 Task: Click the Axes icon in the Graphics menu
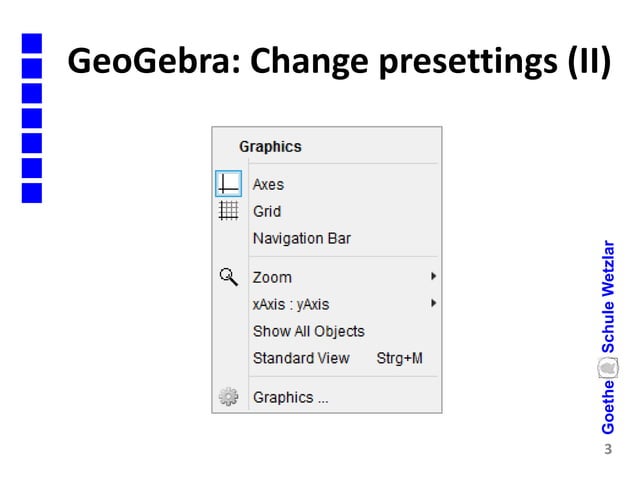tap(228, 184)
